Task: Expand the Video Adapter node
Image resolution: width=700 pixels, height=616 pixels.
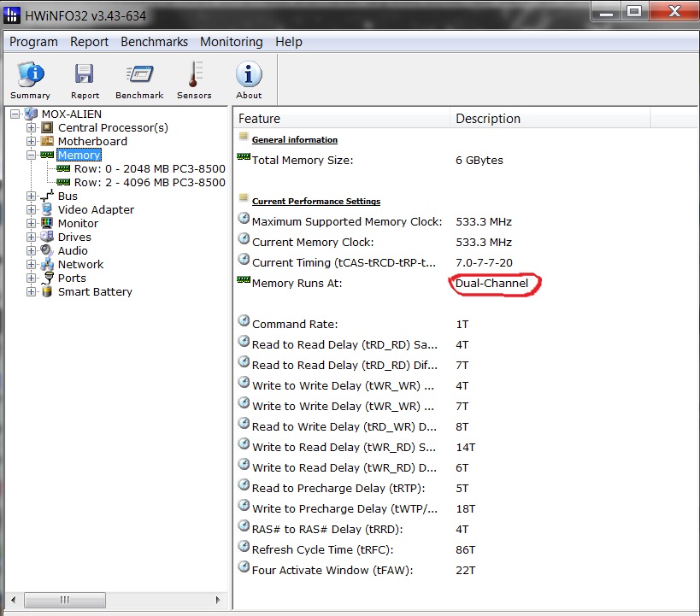Action: pyautogui.click(x=31, y=210)
